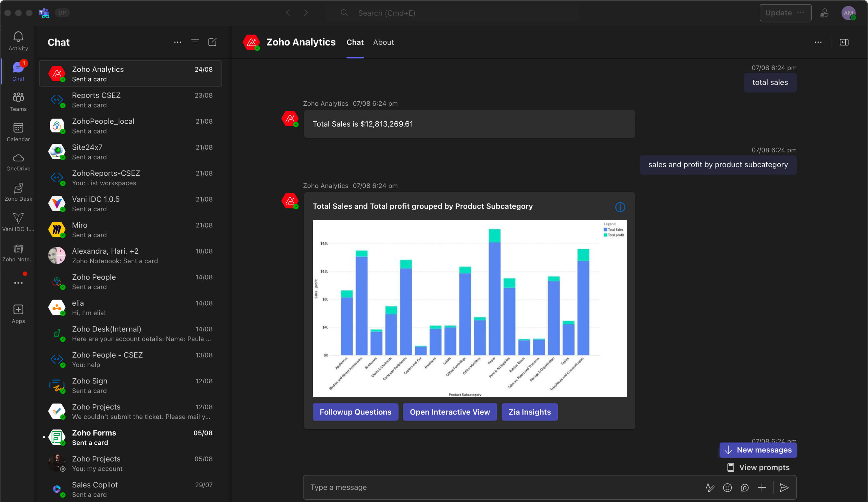The image size is (868, 502).
Task: Open the Reports CSEZ chat
Action: pos(130,100)
